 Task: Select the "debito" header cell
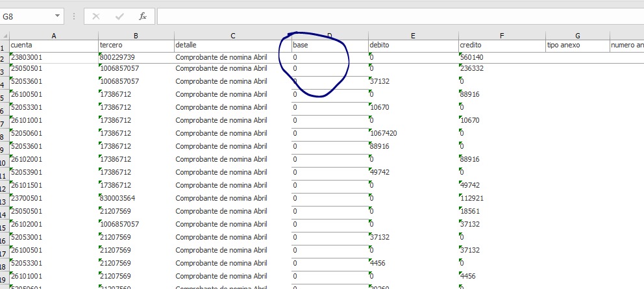point(413,45)
